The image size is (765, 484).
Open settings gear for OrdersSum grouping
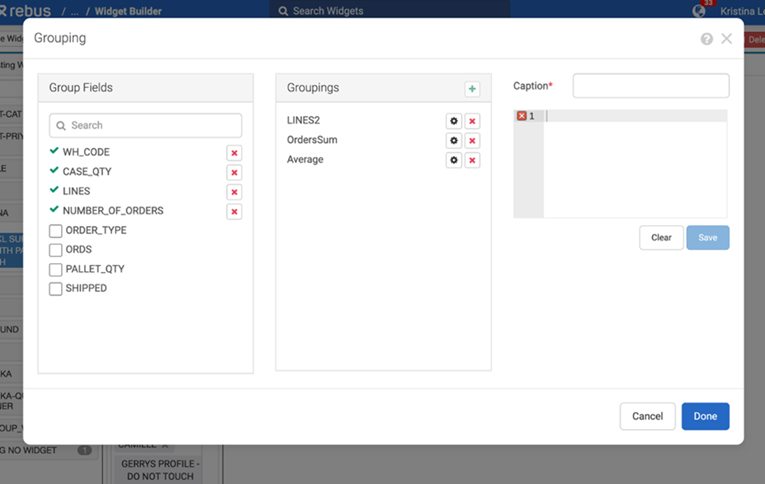[x=454, y=141]
